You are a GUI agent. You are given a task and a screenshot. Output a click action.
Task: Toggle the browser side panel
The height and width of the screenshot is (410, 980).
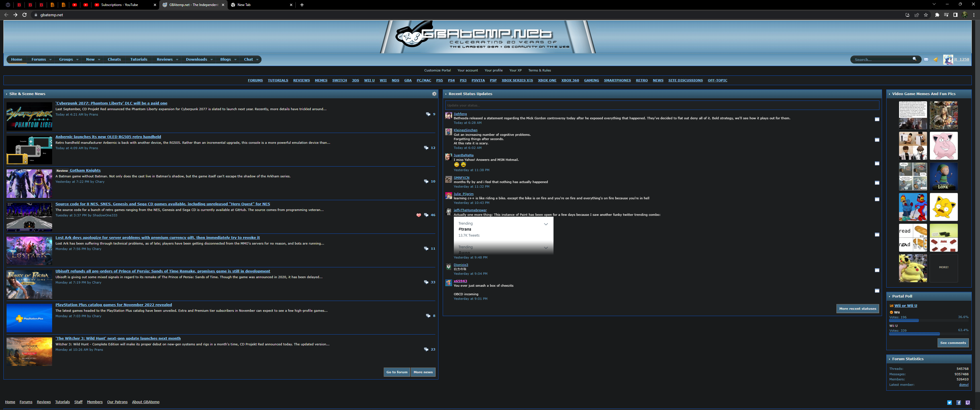pos(955,15)
